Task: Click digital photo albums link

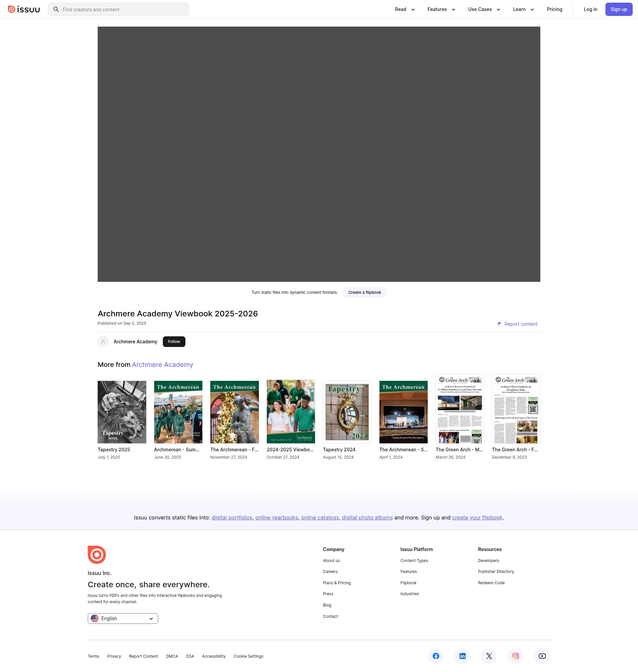Action: click(367, 517)
